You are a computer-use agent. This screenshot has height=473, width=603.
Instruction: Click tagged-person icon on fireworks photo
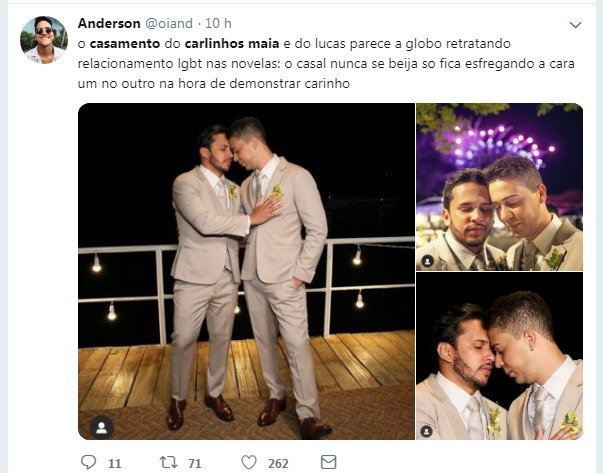(427, 261)
